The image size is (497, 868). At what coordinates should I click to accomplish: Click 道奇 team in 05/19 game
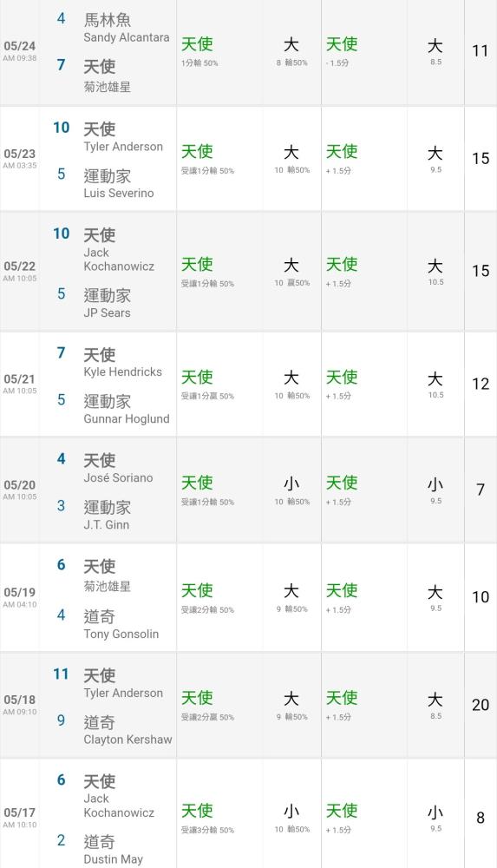click(x=100, y=616)
